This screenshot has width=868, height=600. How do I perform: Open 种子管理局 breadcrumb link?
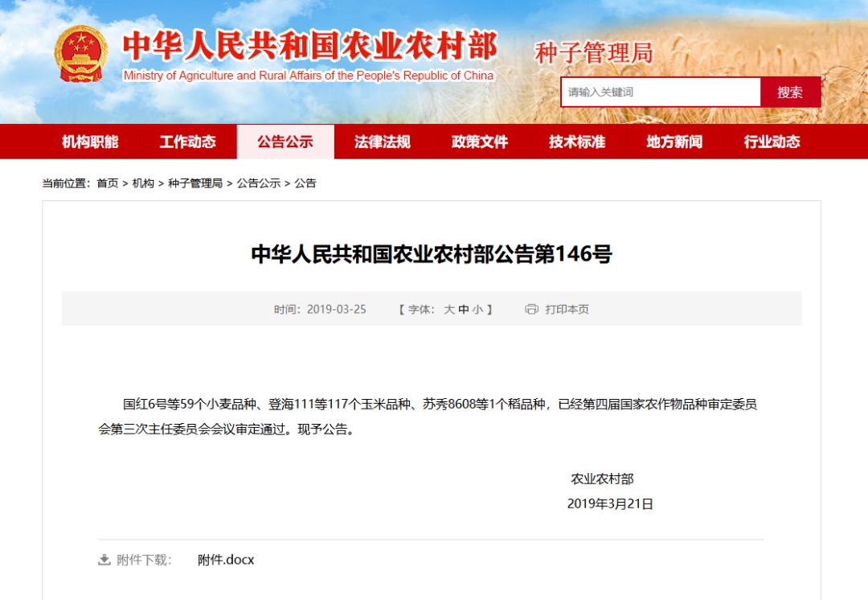pyautogui.click(x=196, y=183)
